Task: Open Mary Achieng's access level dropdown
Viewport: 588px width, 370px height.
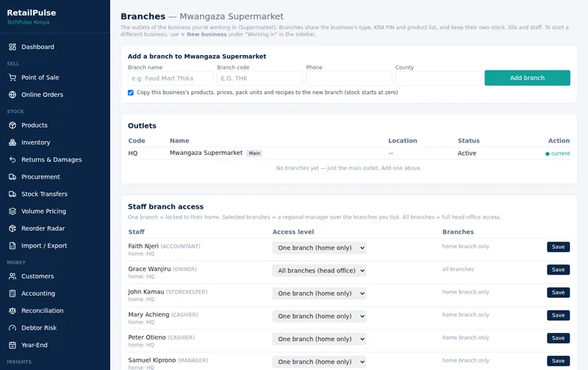Action: [x=319, y=316]
